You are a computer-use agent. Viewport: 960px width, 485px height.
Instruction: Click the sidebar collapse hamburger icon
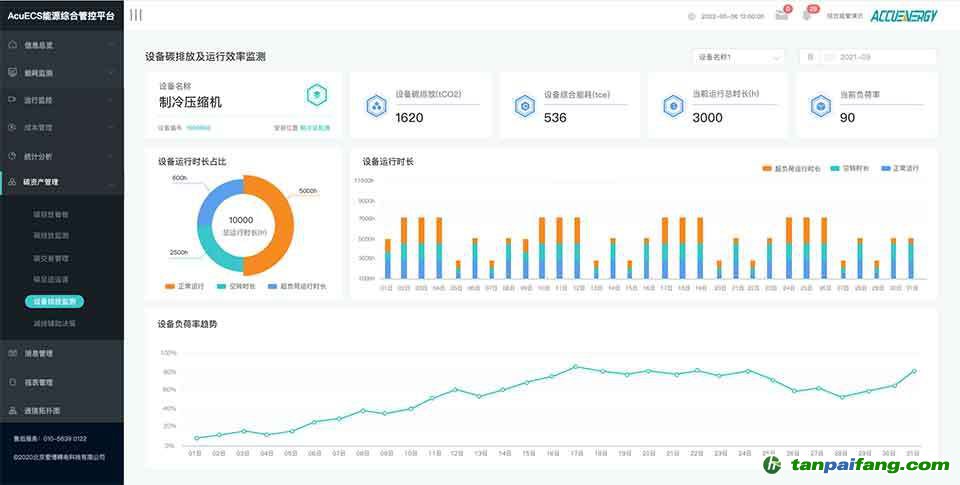click(136, 15)
